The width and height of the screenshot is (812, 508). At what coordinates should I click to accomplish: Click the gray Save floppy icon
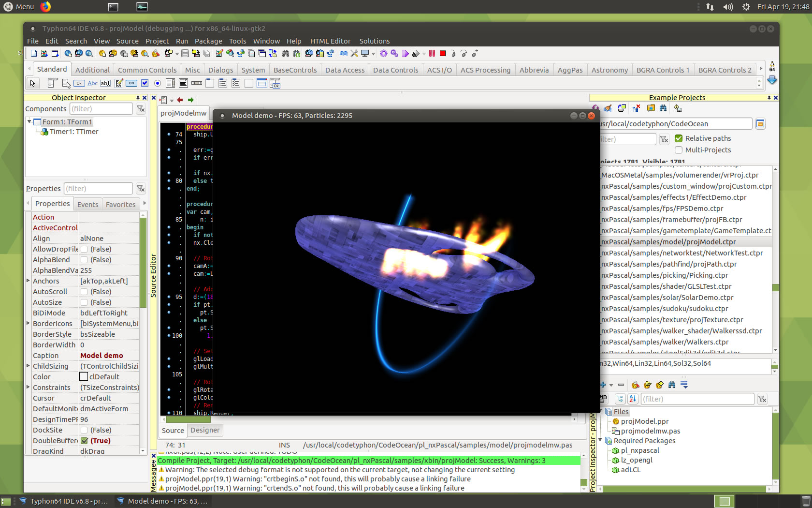pos(185,54)
